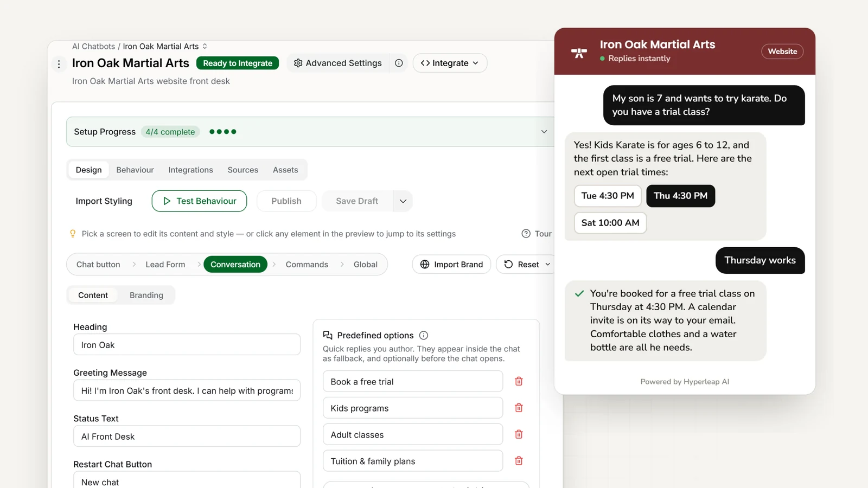Open Advanced Settings
Image resolution: width=868 pixels, height=488 pixels.
click(337, 63)
